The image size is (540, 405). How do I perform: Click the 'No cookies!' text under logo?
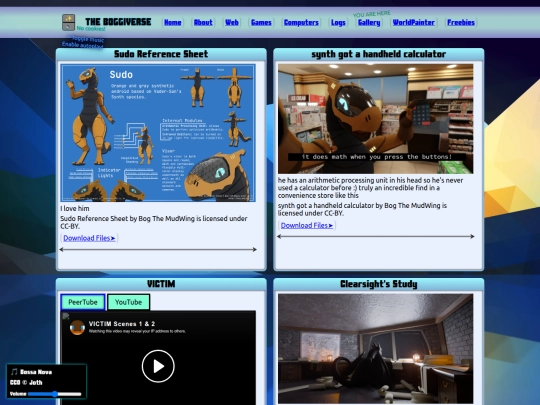91,29
